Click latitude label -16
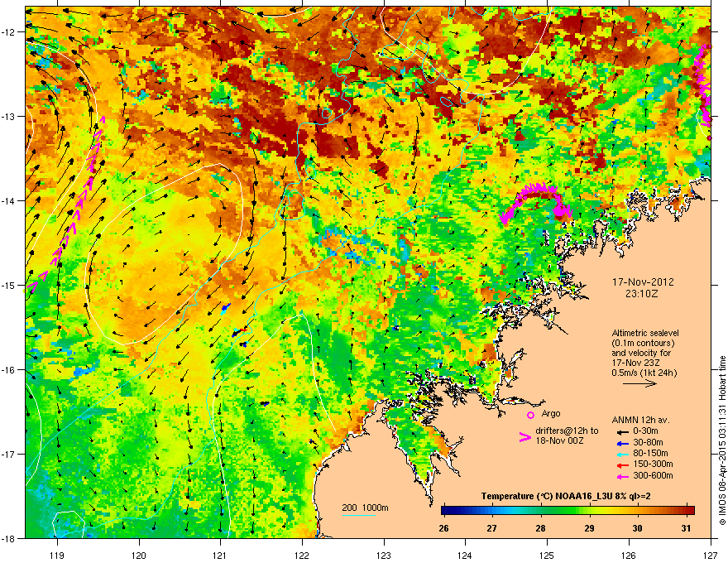Viewport: 728px width, 563px height. [x=8, y=370]
